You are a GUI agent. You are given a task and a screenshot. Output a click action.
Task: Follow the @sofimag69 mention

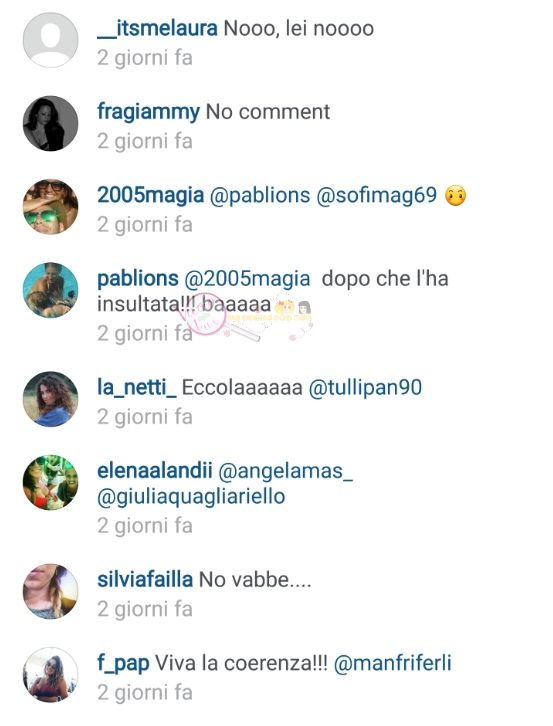pyautogui.click(x=377, y=195)
